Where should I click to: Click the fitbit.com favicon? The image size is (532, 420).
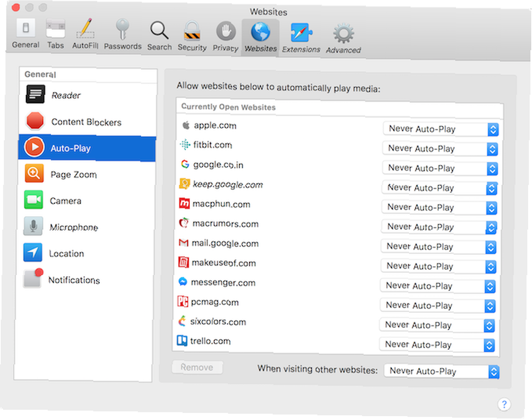(x=185, y=144)
